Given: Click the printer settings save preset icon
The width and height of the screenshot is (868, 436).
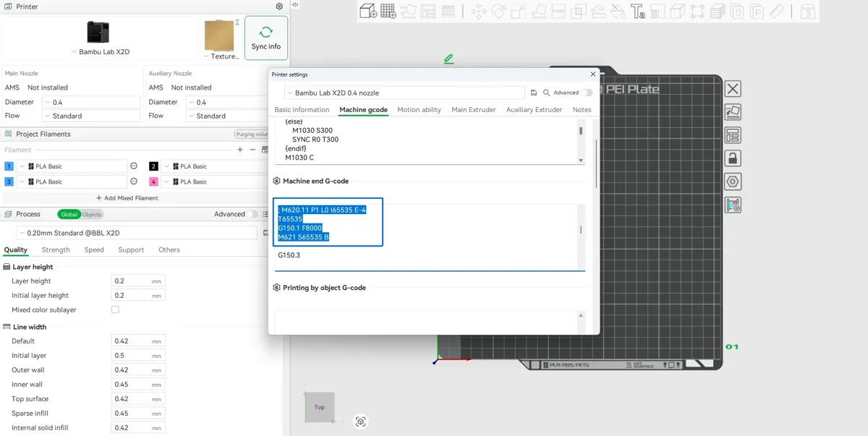Looking at the screenshot, I should click(534, 93).
